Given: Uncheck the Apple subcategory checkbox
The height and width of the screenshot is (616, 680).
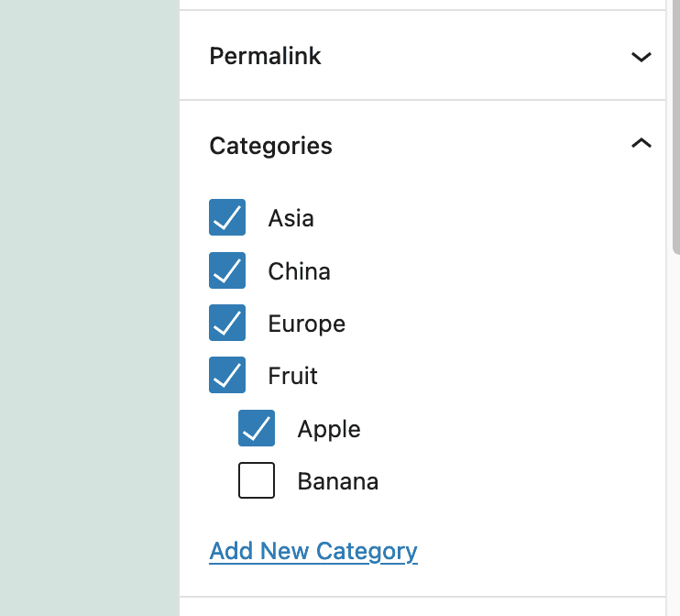Looking at the screenshot, I should (257, 428).
